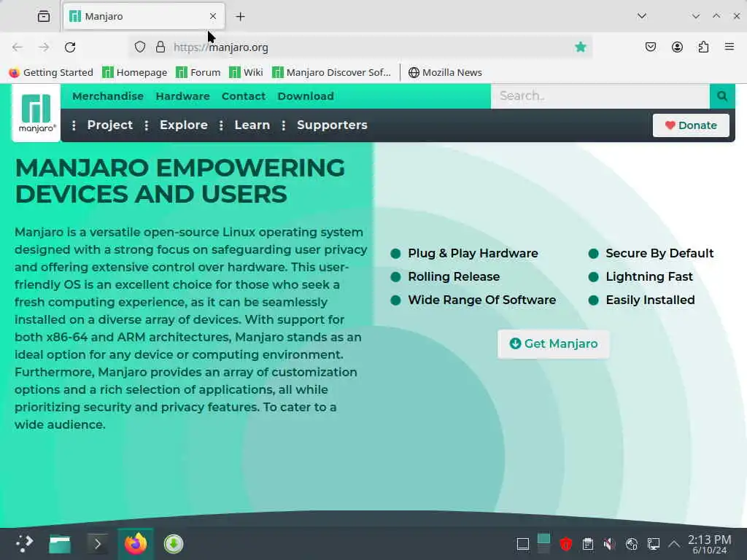Open the clock showing 2:13 PM
Screen dimensions: 747x560
(x=709, y=544)
